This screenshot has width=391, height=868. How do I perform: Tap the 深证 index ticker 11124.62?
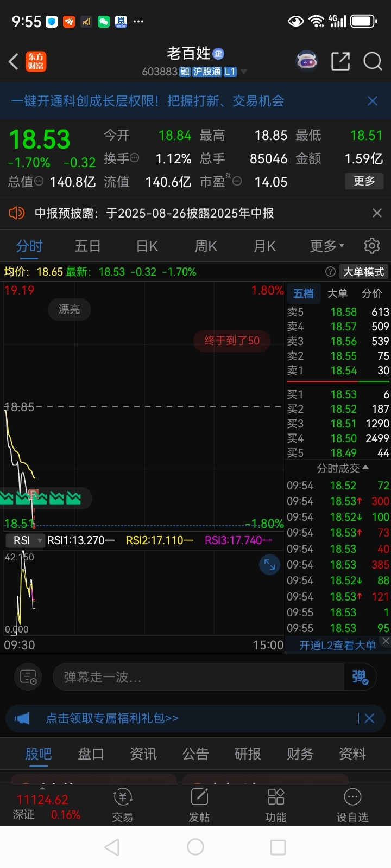click(x=42, y=800)
